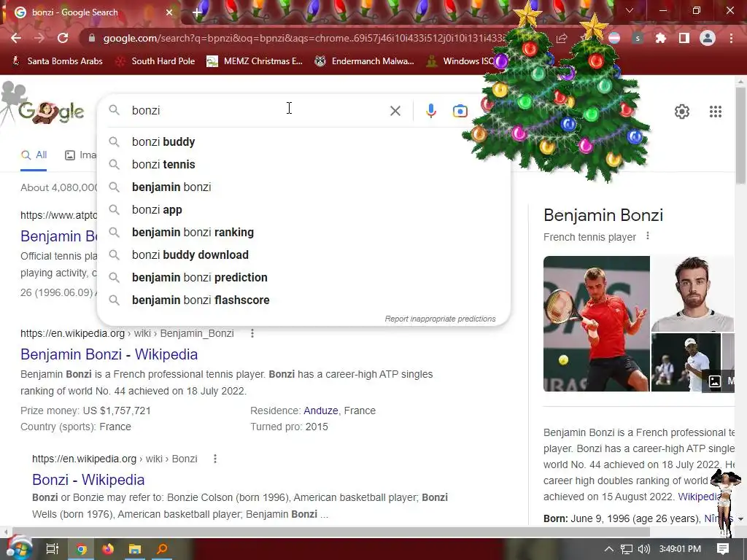
Task: Open Bonzi portrait headshot thumbnail
Action: (692, 294)
